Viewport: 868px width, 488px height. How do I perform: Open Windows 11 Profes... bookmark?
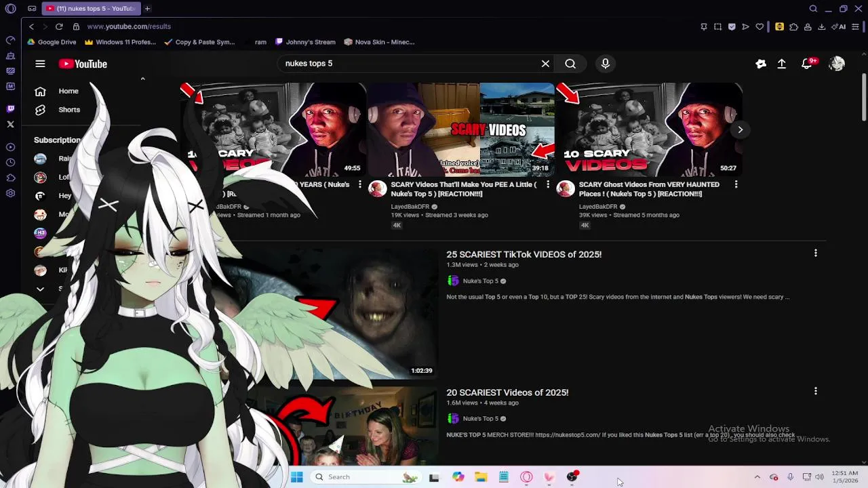[x=120, y=42]
